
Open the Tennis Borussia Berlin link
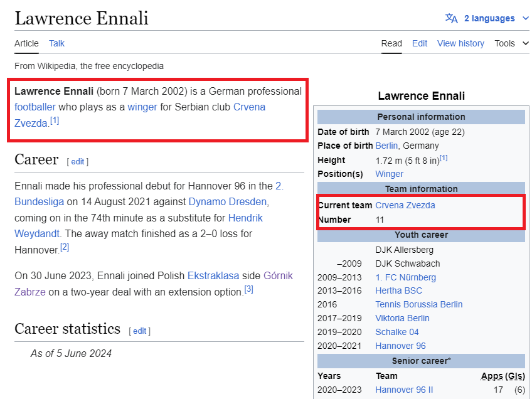coord(418,304)
